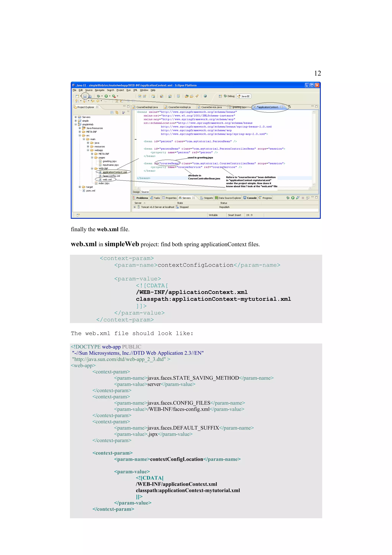Screen dimensions: 392x555
Task: Open the Window menu
Action: pyautogui.click(x=144, y=90)
